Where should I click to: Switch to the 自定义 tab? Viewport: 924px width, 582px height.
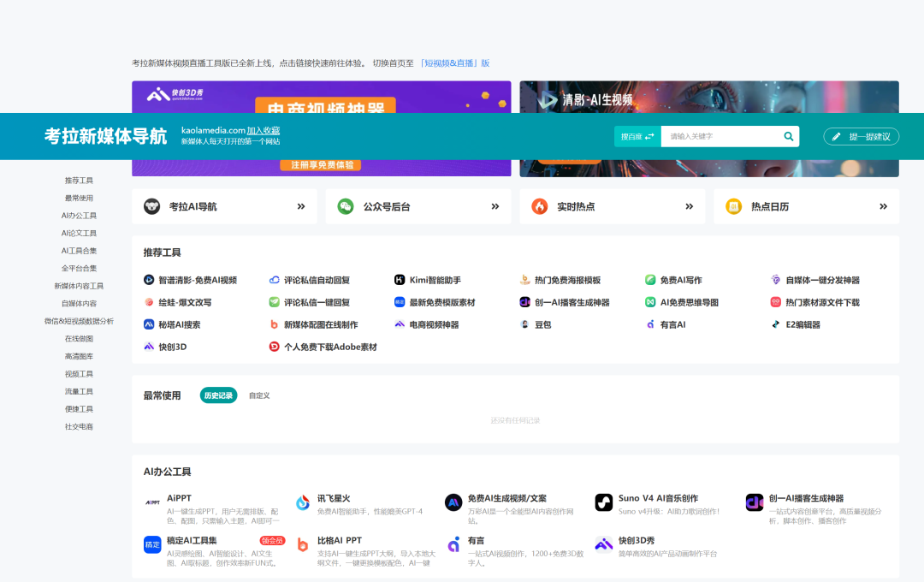tap(259, 395)
